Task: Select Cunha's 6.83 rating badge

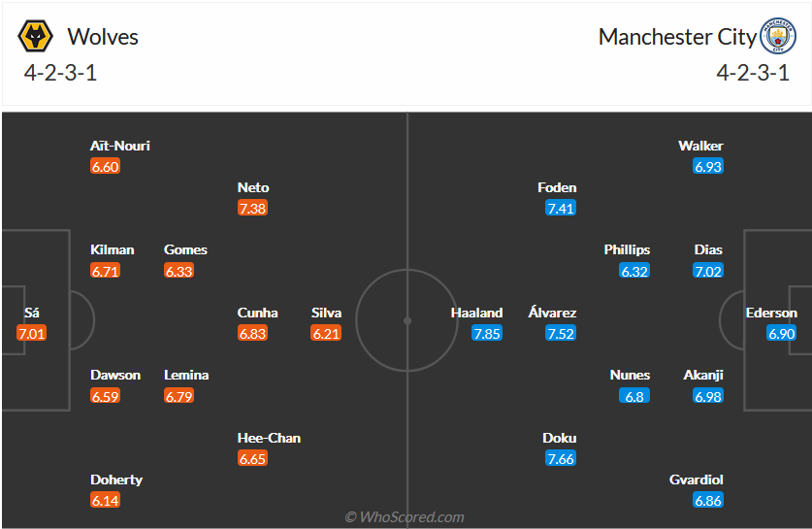Action: [252, 333]
